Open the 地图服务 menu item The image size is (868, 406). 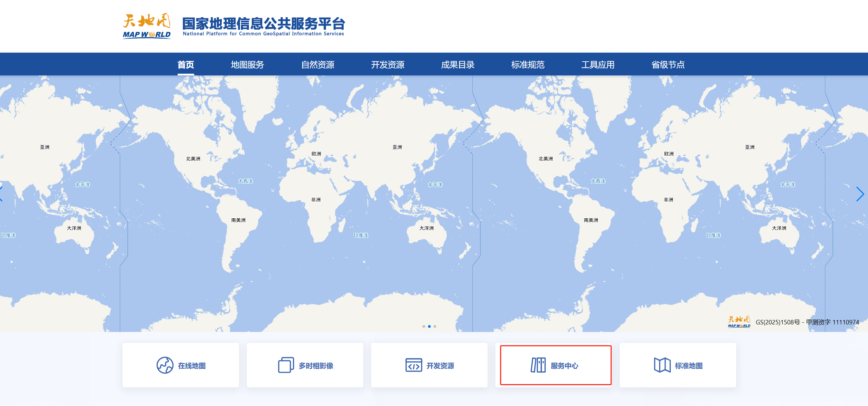click(247, 65)
